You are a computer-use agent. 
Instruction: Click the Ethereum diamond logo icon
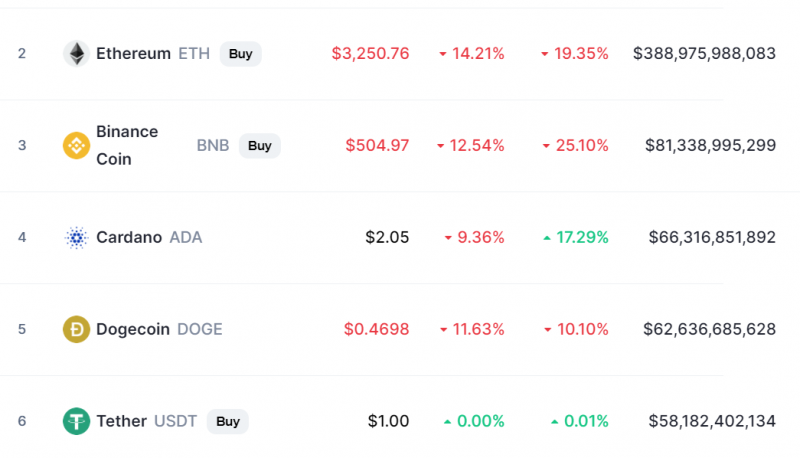(x=76, y=54)
